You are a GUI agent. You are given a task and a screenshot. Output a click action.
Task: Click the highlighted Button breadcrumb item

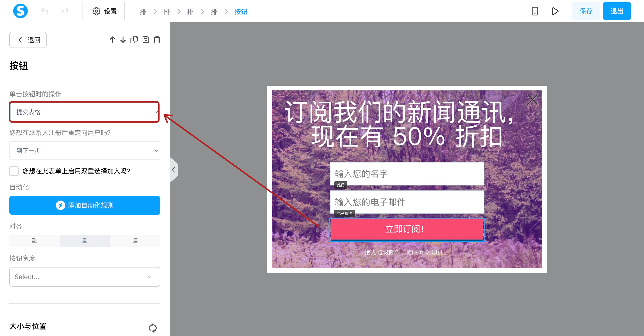240,11
